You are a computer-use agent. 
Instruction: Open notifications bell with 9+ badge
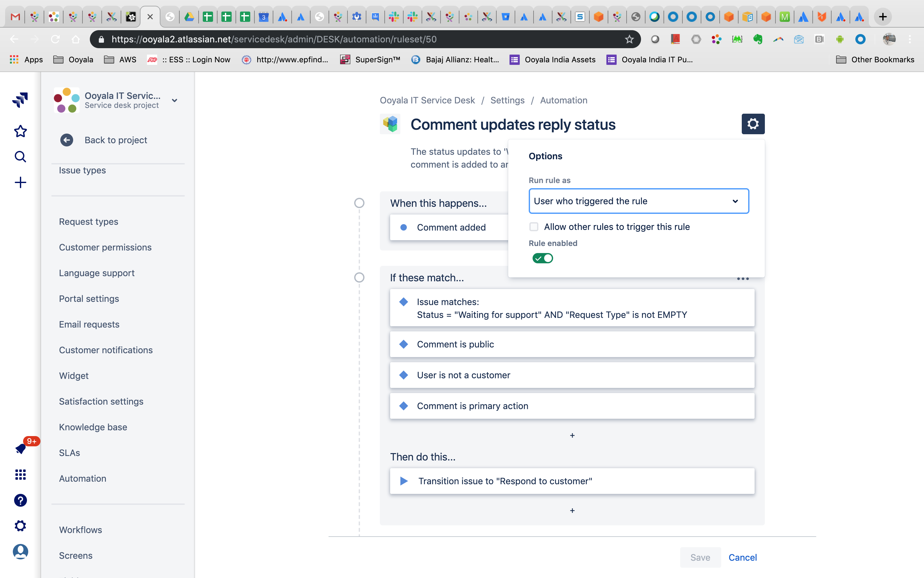(x=21, y=448)
